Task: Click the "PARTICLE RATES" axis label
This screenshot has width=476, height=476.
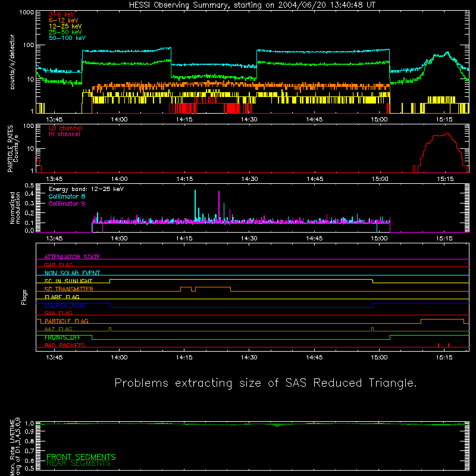Action: [x=10, y=149]
